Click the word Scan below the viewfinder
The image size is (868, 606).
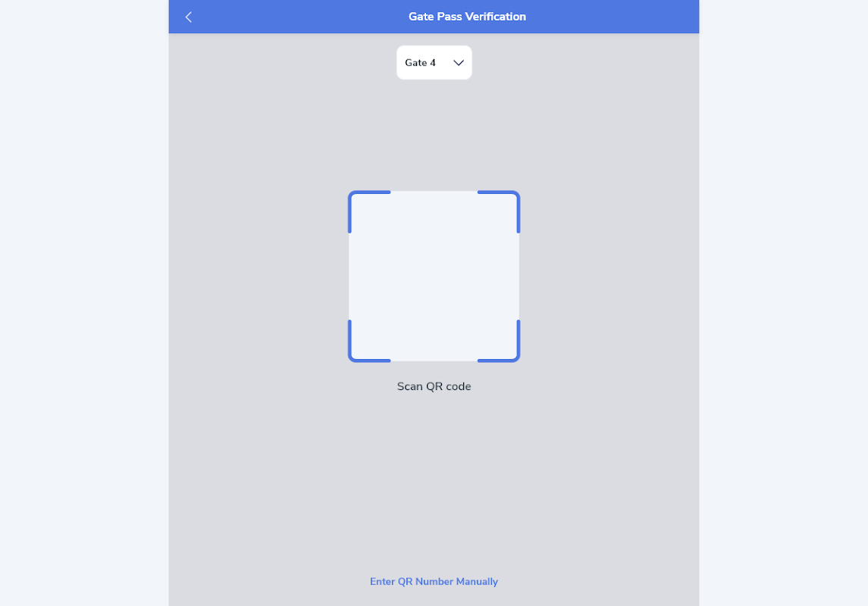click(409, 386)
